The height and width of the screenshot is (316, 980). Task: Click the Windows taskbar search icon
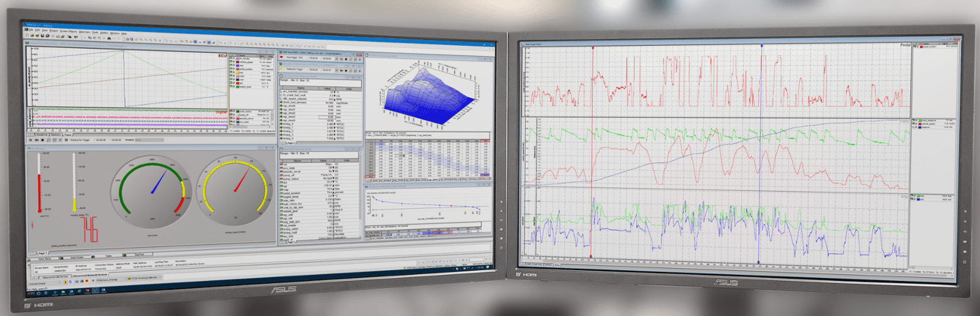click(x=38, y=293)
